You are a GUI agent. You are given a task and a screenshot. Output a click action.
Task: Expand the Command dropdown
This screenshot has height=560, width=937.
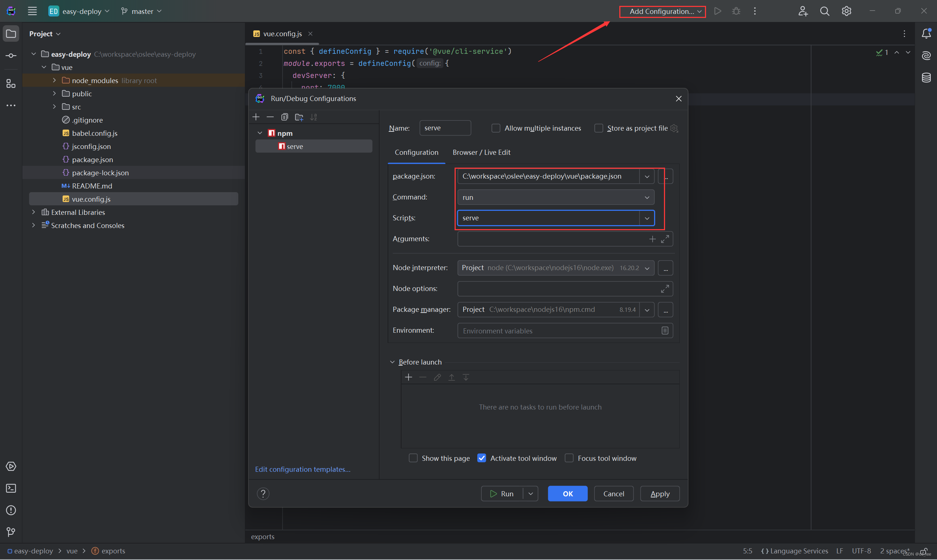(646, 197)
